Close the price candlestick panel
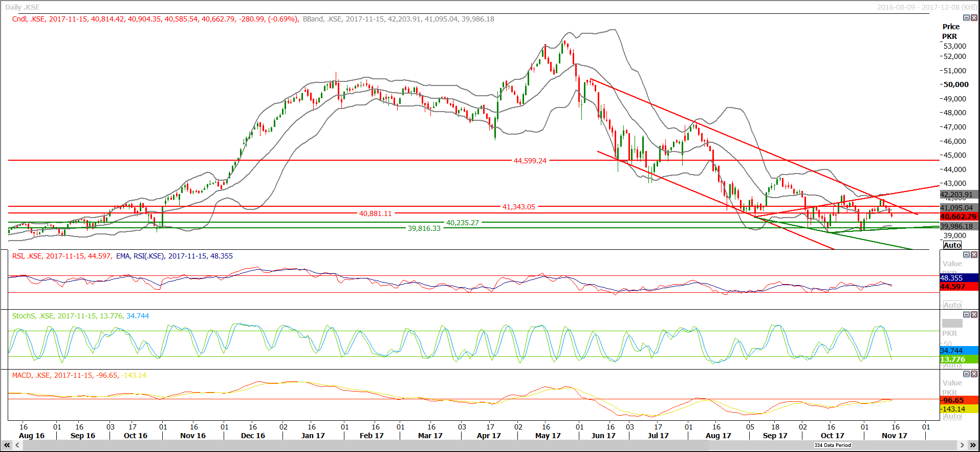 point(974,18)
